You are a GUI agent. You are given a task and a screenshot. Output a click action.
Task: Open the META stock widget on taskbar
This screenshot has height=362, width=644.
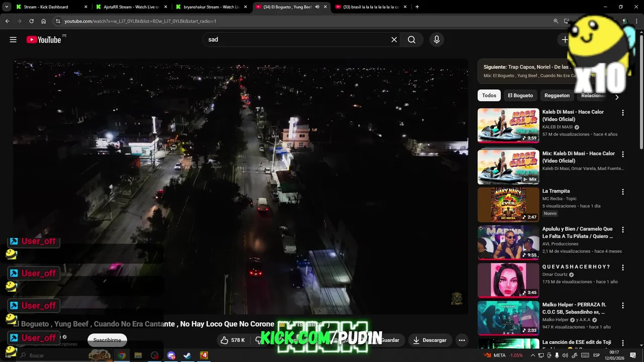click(x=503, y=355)
